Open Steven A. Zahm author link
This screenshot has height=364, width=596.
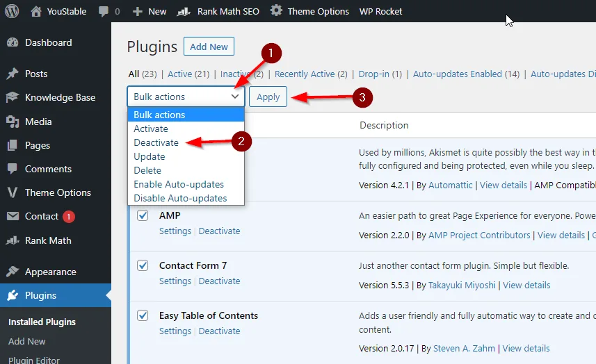(x=464, y=349)
